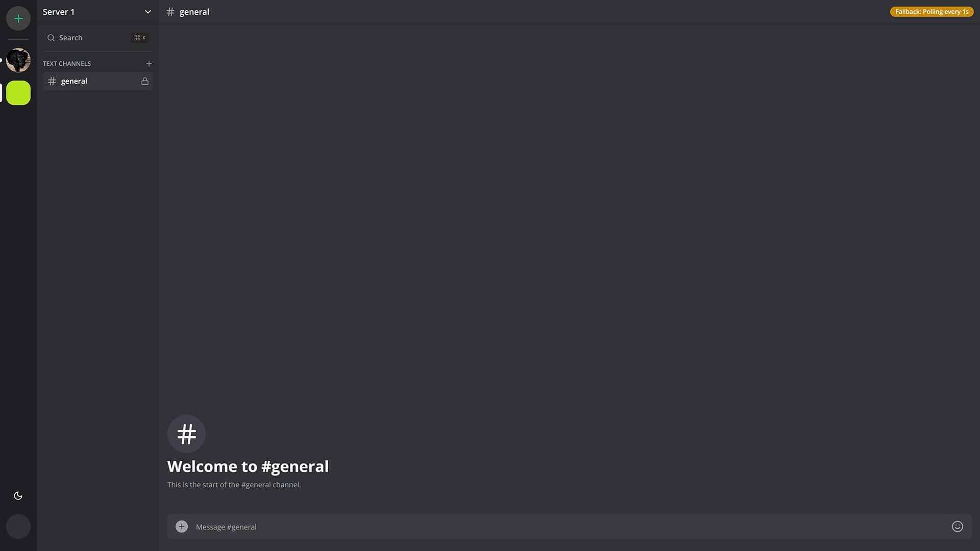Select the green server icon in the sidebar
The height and width of the screenshot is (551, 980).
pyautogui.click(x=18, y=93)
